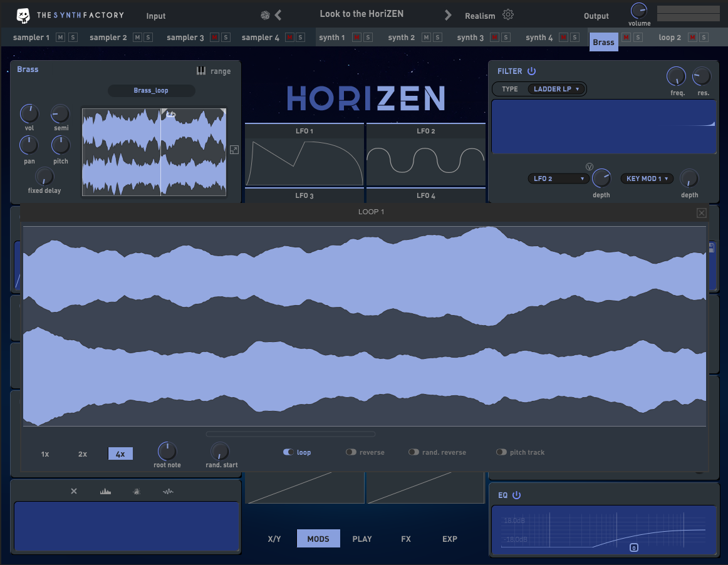Enable the reverse toggle

[x=351, y=452]
